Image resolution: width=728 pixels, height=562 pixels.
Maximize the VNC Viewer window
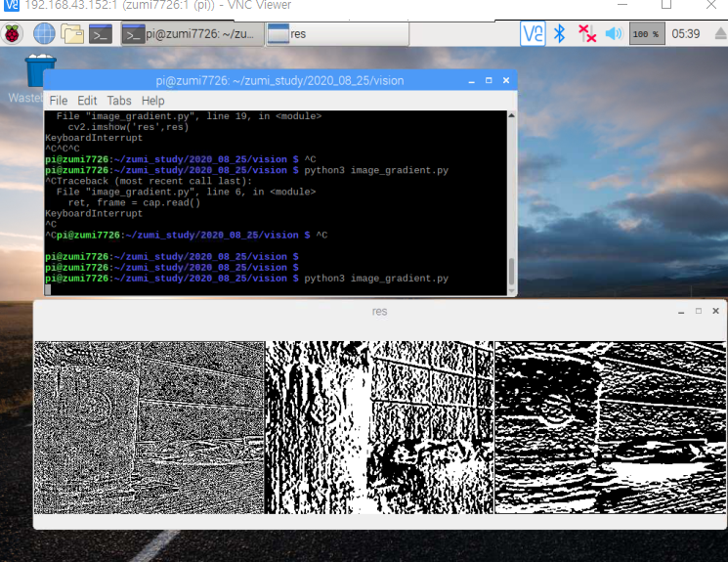pyautogui.click(x=666, y=5)
